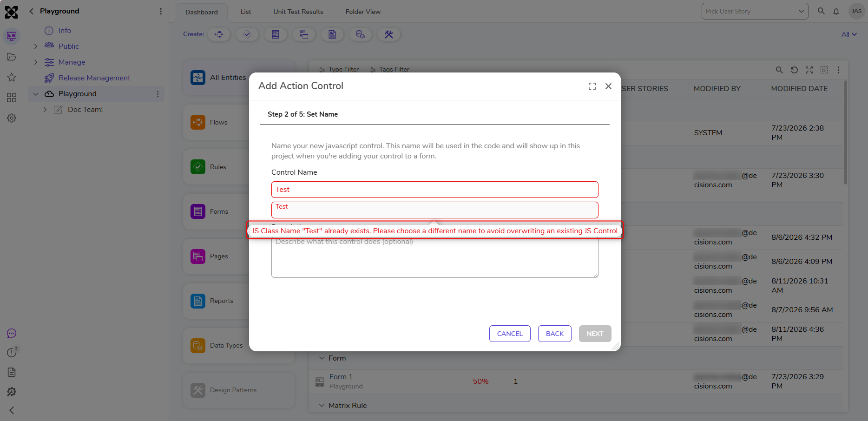
Task: Create a new Flow from toolbar
Action: (x=219, y=34)
